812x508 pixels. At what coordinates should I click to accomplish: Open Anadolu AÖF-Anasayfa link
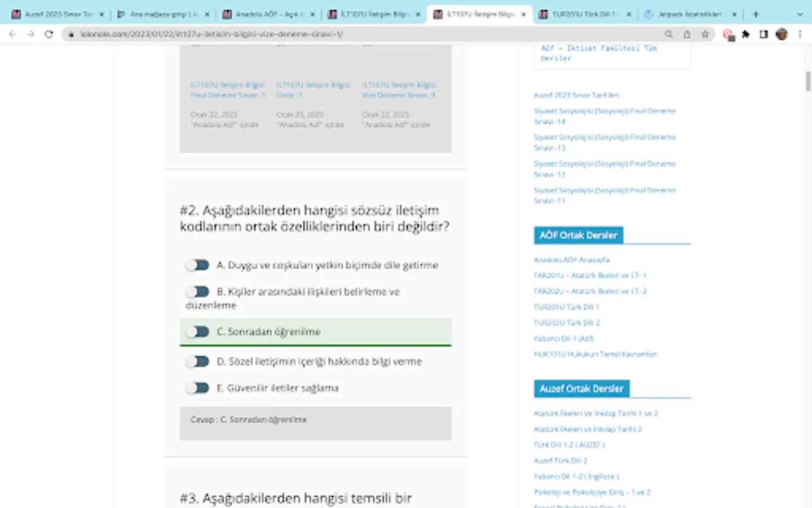(571, 260)
